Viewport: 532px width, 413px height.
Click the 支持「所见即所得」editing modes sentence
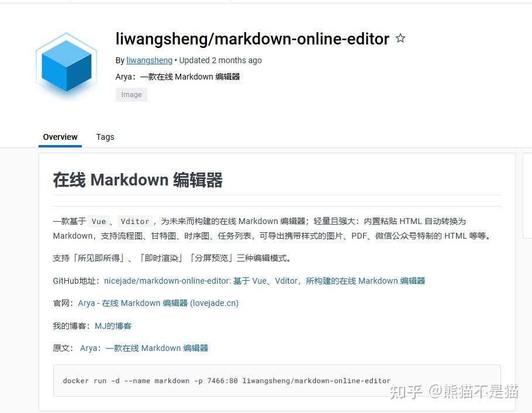tap(172, 258)
